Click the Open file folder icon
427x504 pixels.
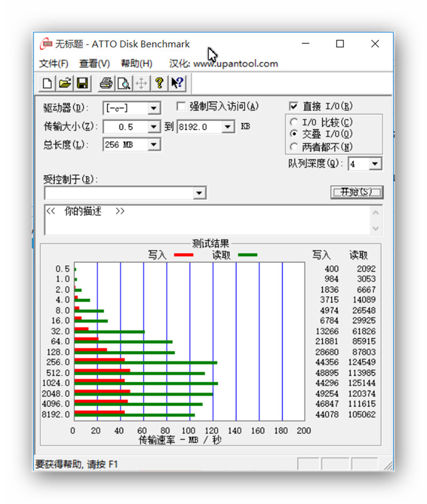point(65,83)
